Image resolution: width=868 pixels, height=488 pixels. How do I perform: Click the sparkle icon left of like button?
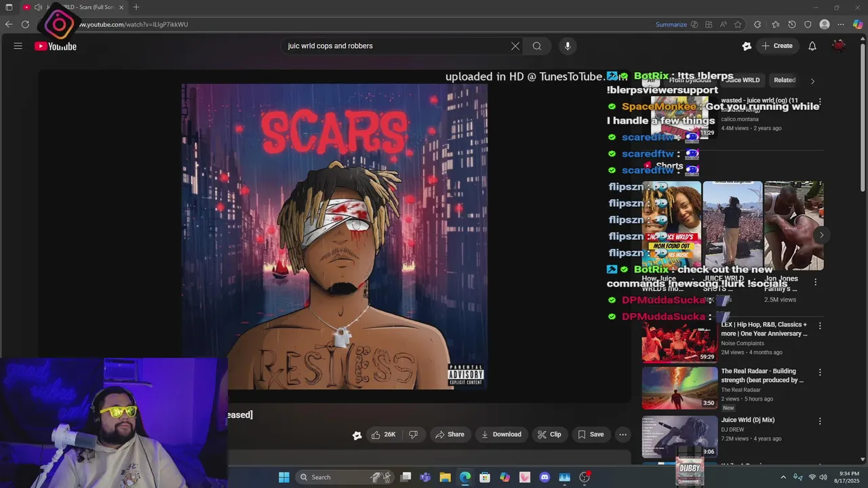pyautogui.click(x=357, y=435)
